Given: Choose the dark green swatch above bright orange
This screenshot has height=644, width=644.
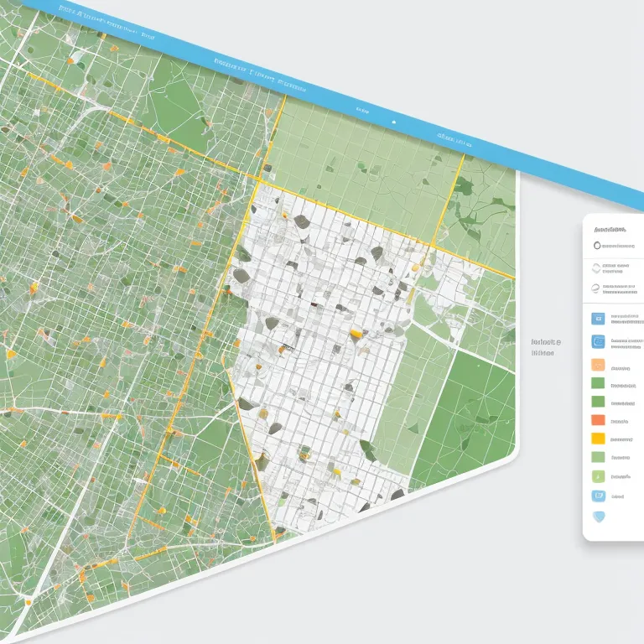Looking at the screenshot, I should (x=598, y=402).
